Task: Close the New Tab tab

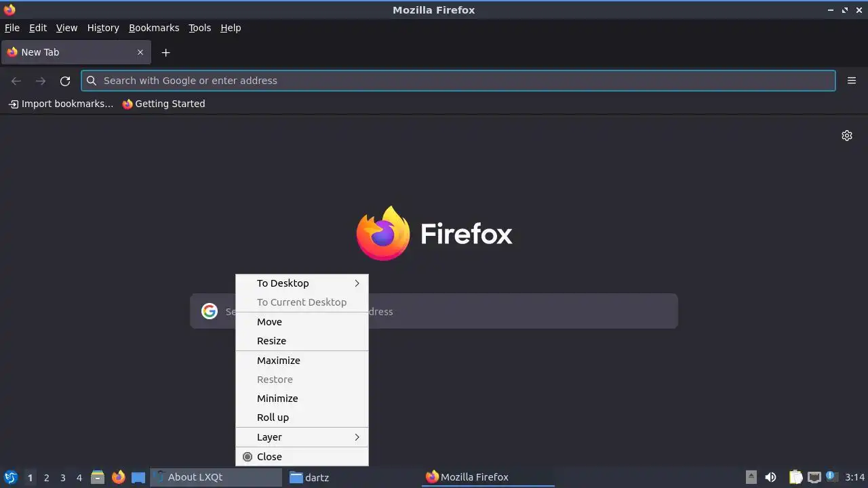Action: [x=140, y=52]
